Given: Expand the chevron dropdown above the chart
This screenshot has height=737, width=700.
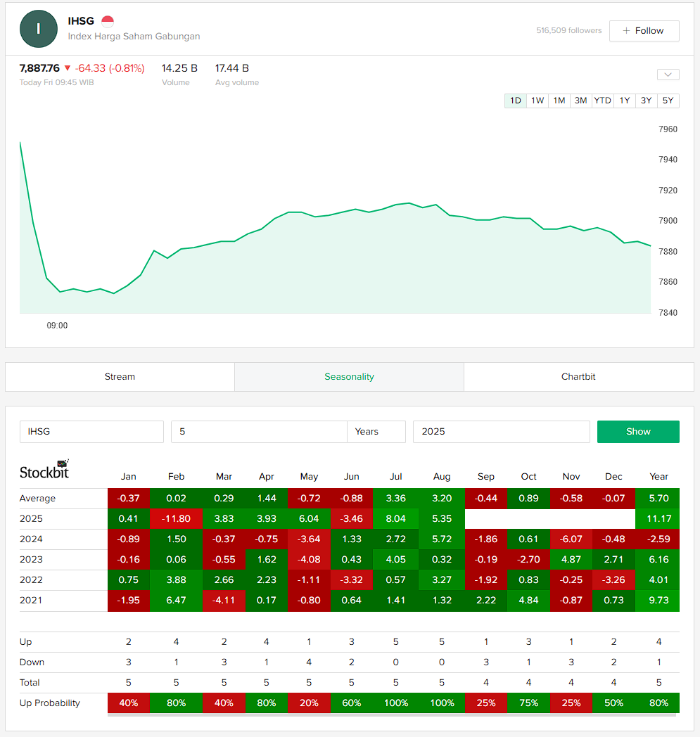Looking at the screenshot, I should point(668,75).
